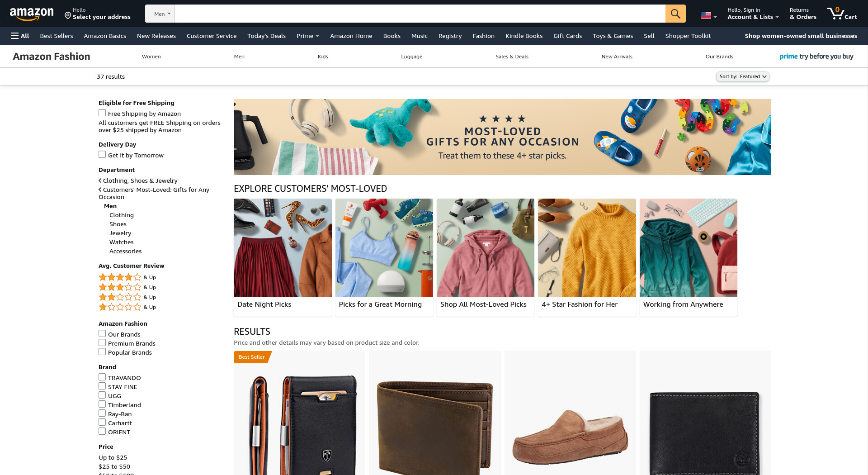Open the shopping cart icon
This screenshot has width=868, height=475.
[842, 14]
